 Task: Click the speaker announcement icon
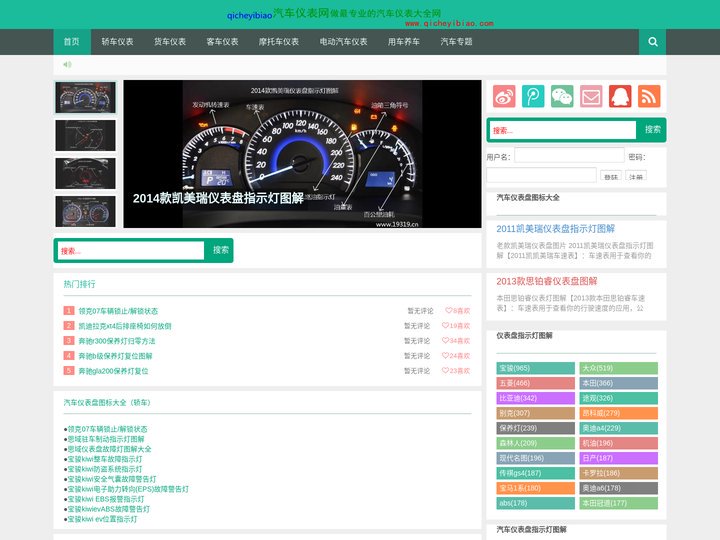pyautogui.click(x=68, y=64)
